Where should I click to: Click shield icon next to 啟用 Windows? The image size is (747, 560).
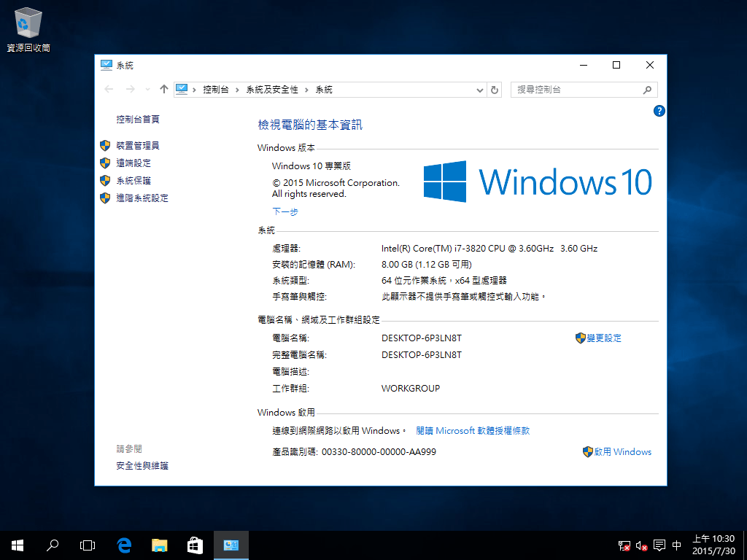pyautogui.click(x=588, y=452)
